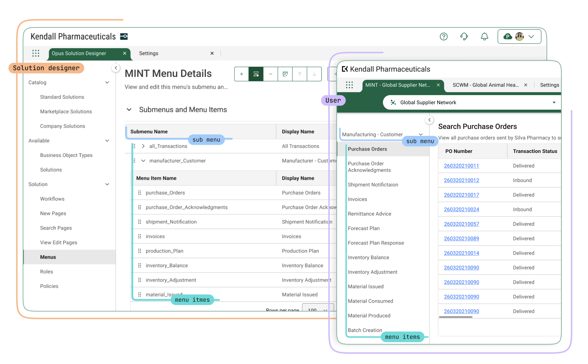Collapse the Catalog section

[x=107, y=82]
